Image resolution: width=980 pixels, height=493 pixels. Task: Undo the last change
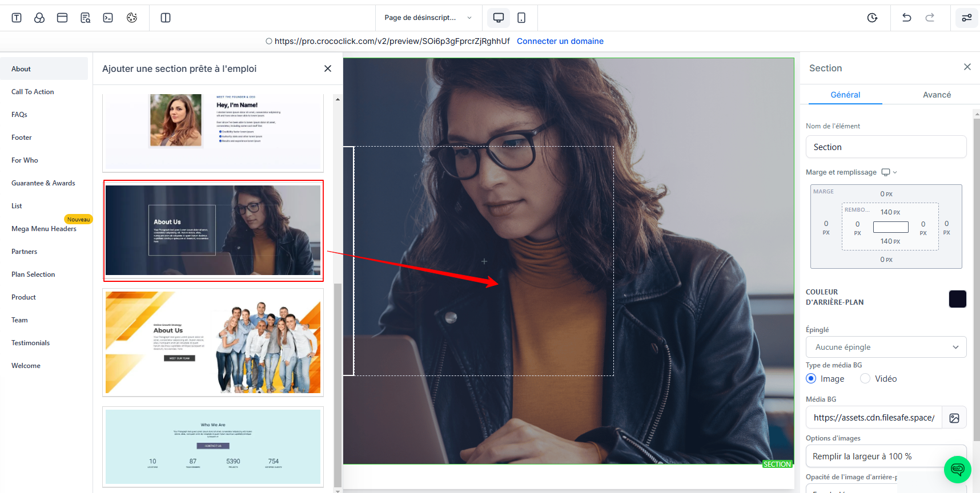coord(906,18)
